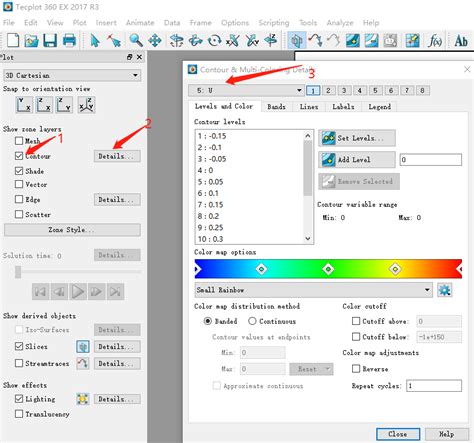Open the Small Rainbow color map dropdown
474x443 pixels.
pyautogui.click(x=313, y=290)
